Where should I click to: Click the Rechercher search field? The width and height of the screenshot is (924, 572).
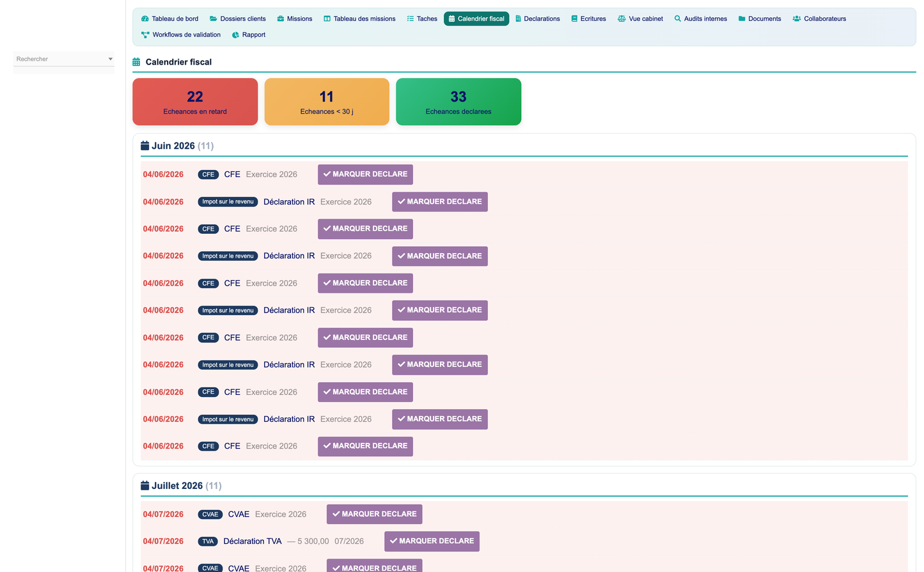point(64,59)
